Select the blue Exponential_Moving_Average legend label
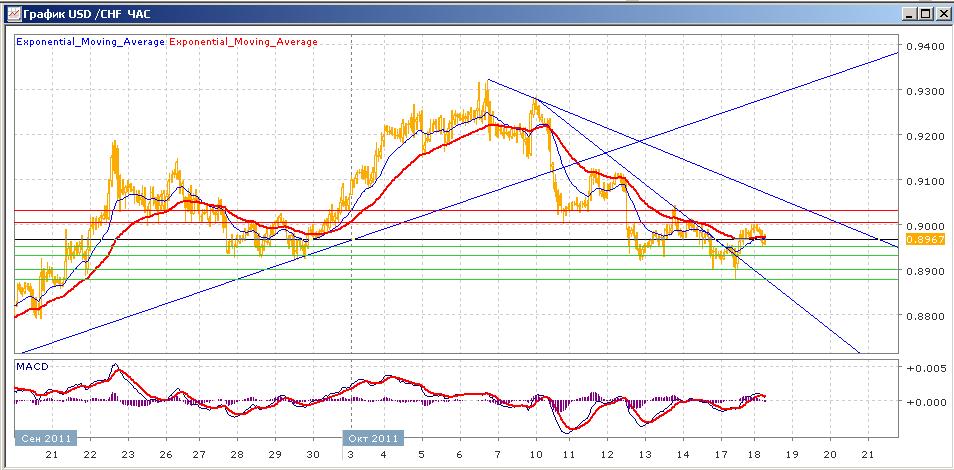This screenshot has width=954, height=470. (x=90, y=42)
